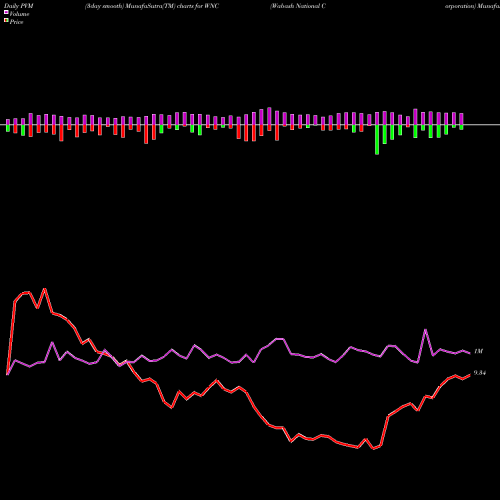Click the magenta volume line spike near right

(425, 330)
